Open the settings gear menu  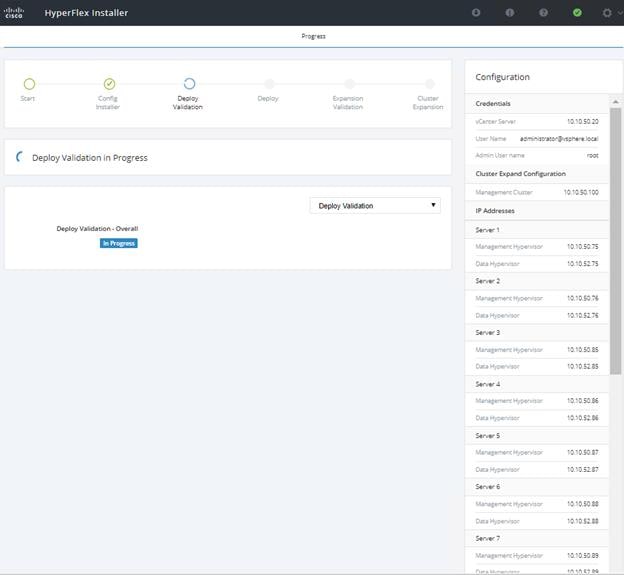[606, 13]
